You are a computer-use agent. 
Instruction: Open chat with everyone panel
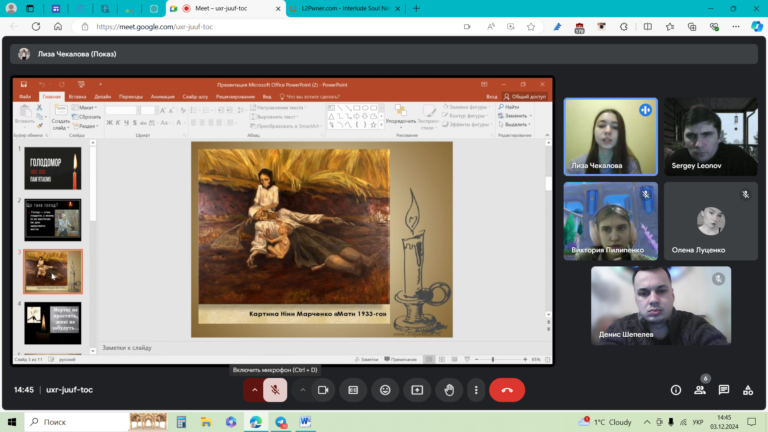724,390
